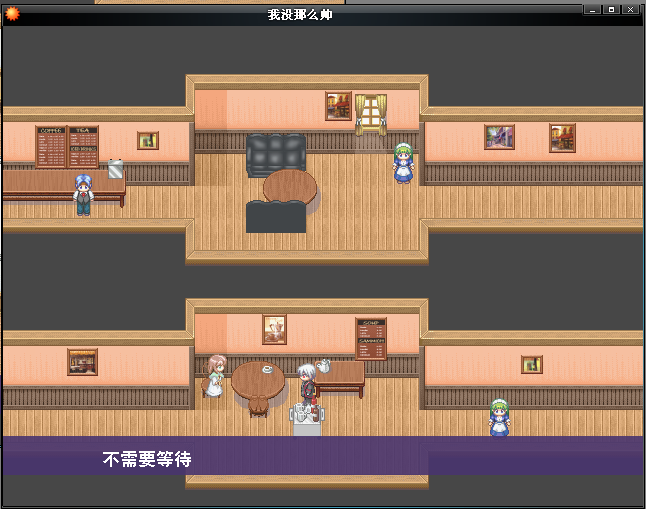Click the pink-haired girl beside round table
This screenshot has width=646, height=509.
pyautogui.click(x=215, y=376)
